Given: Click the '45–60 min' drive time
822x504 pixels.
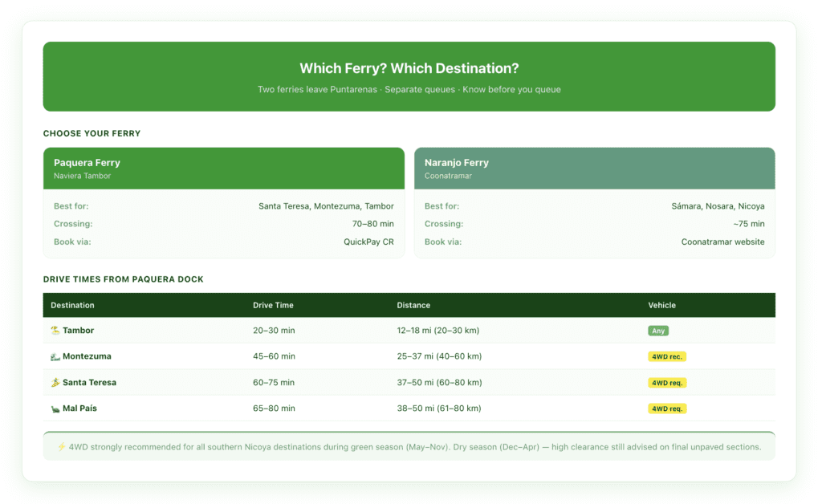Looking at the screenshot, I should (x=275, y=356).
